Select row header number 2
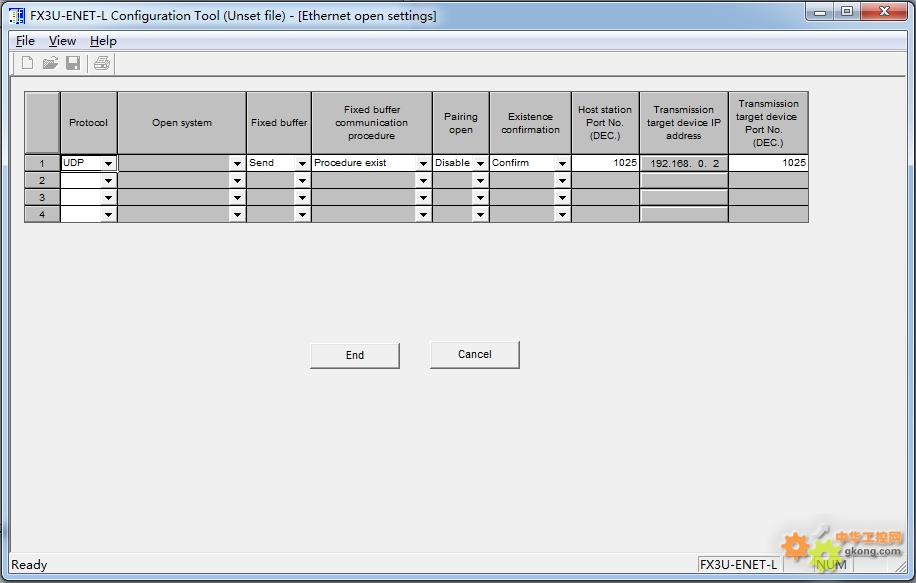Screen dimensions: 916x583 42,181
